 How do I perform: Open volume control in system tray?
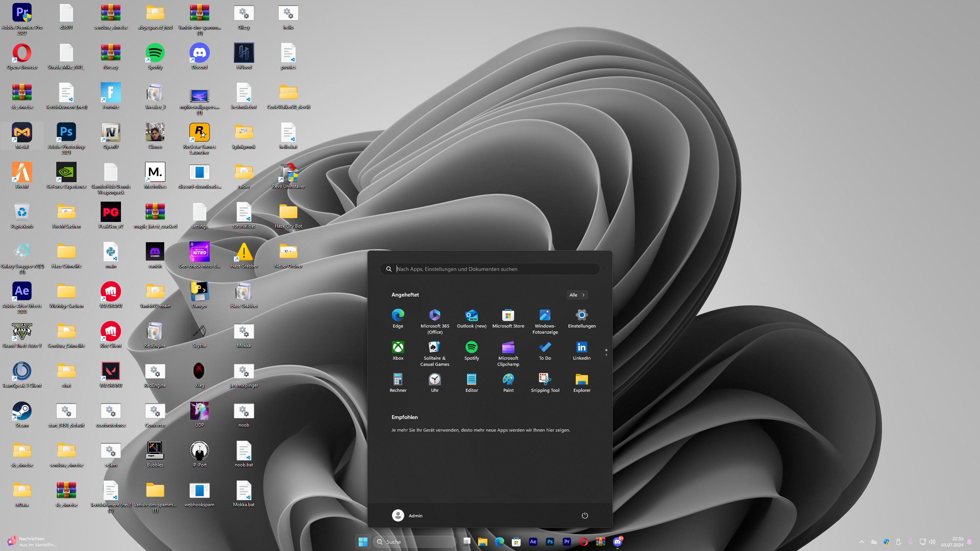click(x=932, y=541)
